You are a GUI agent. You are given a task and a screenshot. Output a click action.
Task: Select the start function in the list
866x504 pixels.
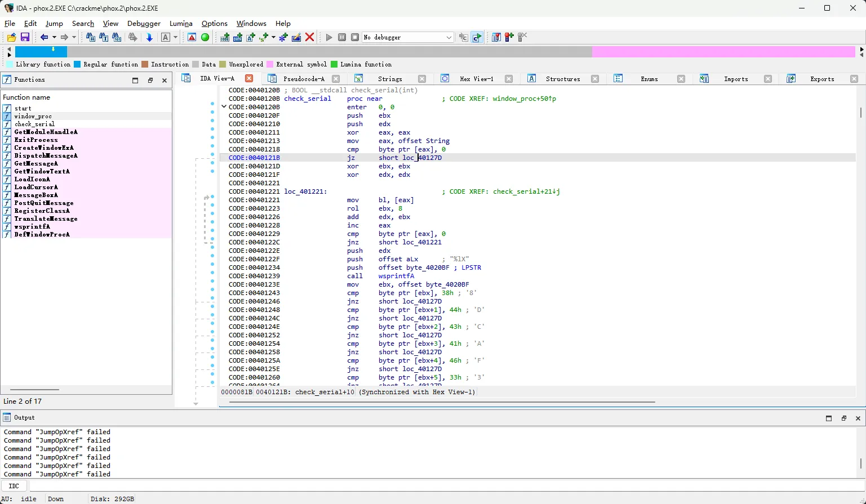pyautogui.click(x=23, y=108)
